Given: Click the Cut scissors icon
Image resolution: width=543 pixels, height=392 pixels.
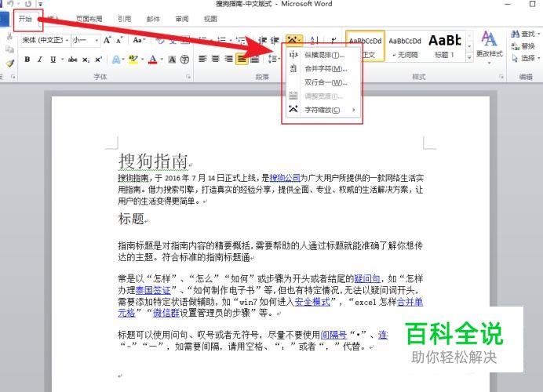Looking at the screenshot, I should 9,36.
